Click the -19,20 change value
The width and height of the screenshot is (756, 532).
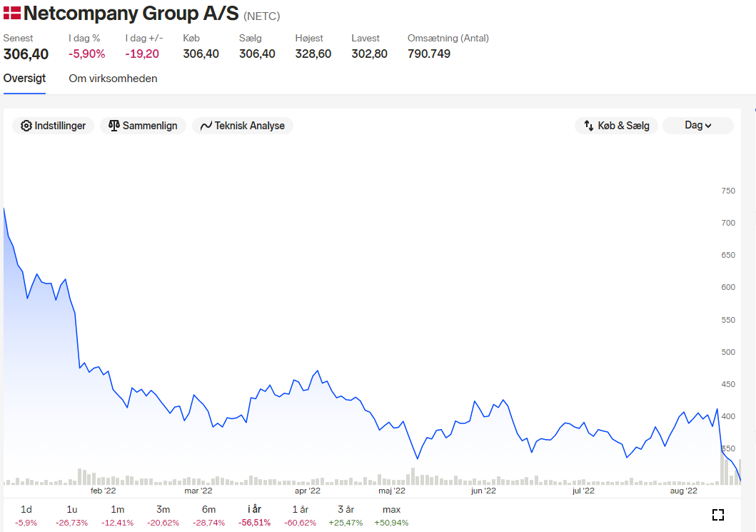pyautogui.click(x=142, y=54)
